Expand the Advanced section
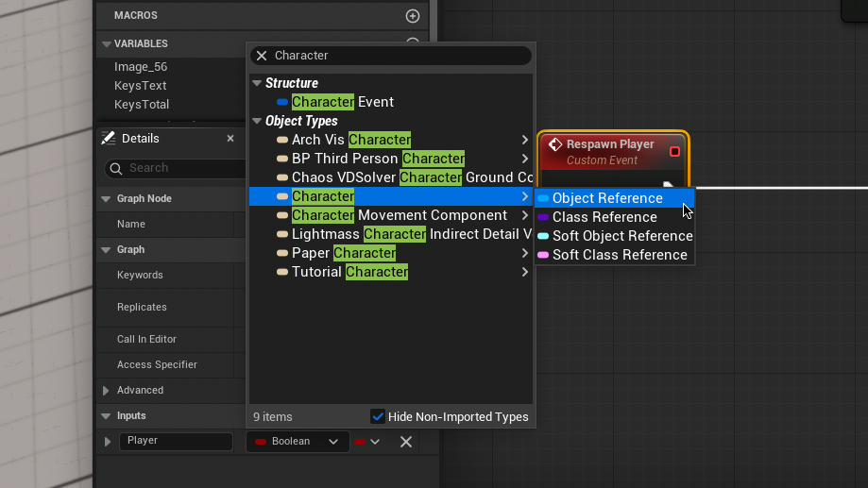 tap(106, 390)
